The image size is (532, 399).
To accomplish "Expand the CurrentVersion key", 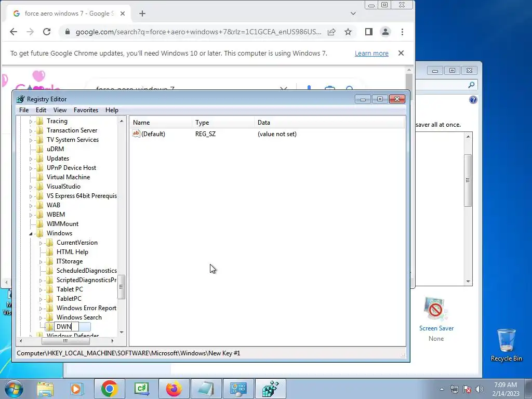I will (x=41, y=243).
